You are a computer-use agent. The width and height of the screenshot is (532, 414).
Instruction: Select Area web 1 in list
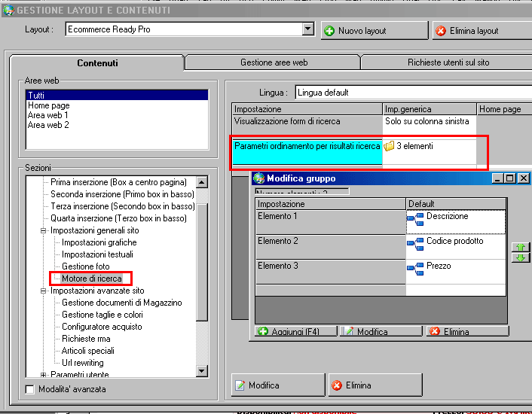117,115
